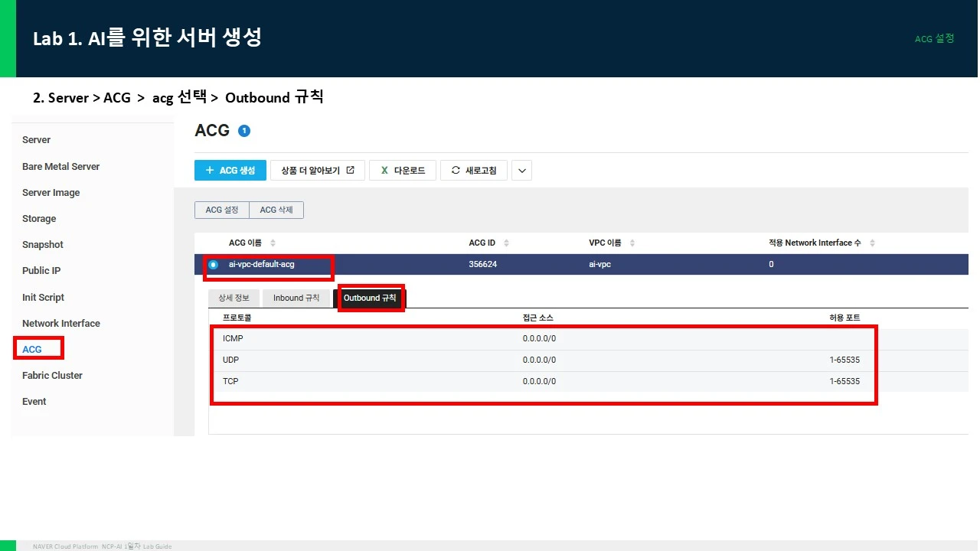Open the Storage menu item

click(39, 219)
